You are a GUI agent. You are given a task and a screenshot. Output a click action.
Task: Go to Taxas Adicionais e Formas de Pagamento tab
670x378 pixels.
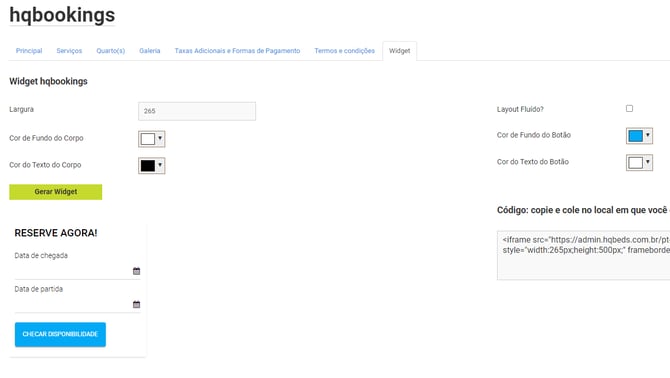237,51
